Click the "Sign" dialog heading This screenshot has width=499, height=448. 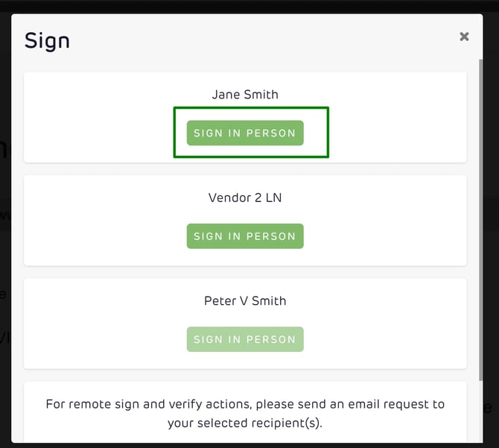coord(47,40)
